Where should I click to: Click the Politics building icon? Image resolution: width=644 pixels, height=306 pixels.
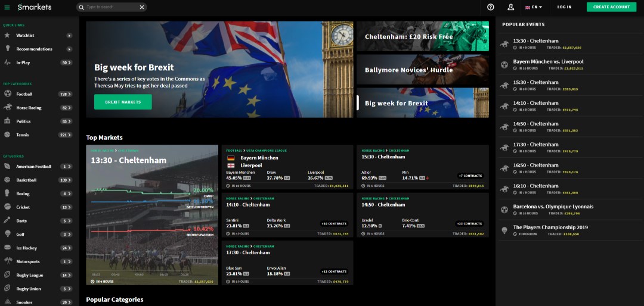(7, 121)
